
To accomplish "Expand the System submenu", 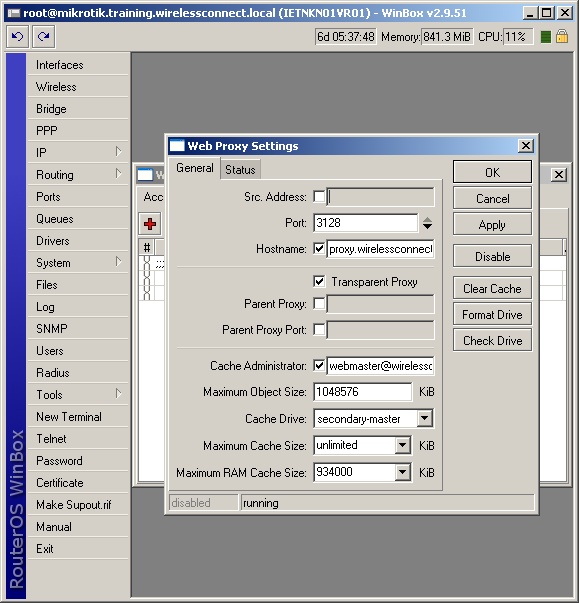I will click(x=119, y=262).
